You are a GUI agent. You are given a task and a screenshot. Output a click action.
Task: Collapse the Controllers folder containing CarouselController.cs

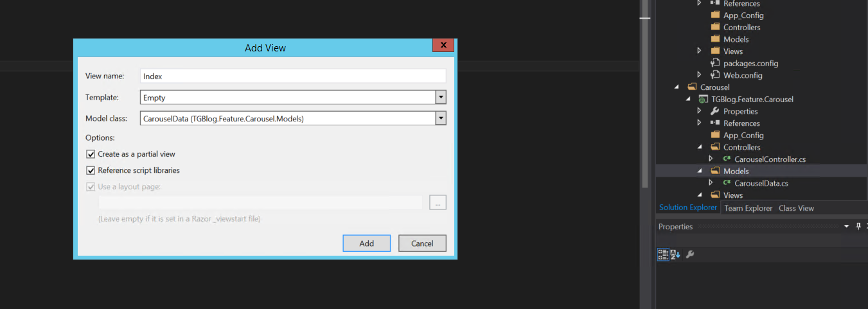[x=700, y=147]
